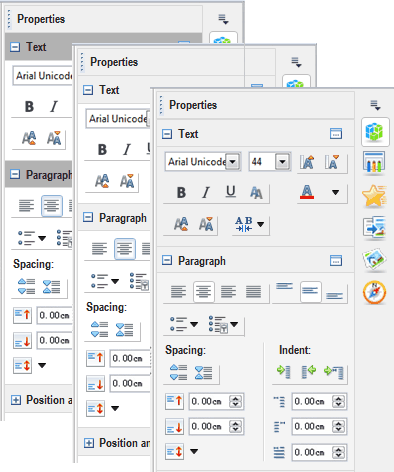Open the Custom Animation star deck
394x472 pixels.
pos(374,196)
